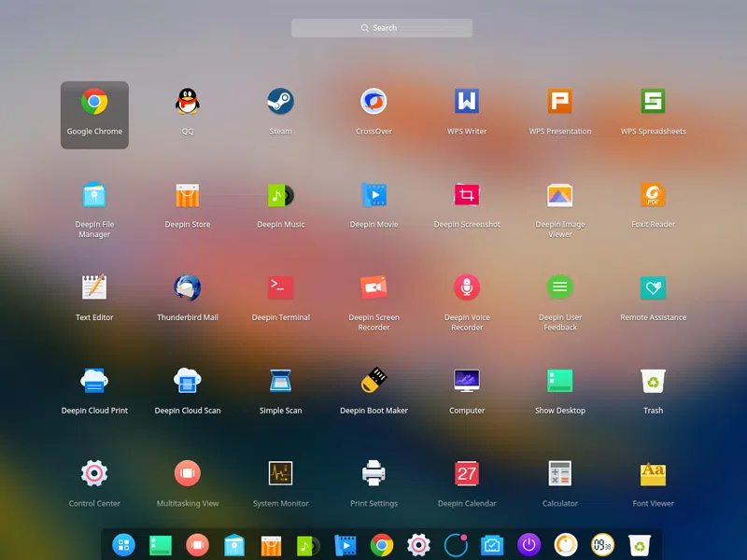Open the gear settings icon in the dock
Image resolution: width=747 pixels, height=560 pixels.
click(418, 545)
